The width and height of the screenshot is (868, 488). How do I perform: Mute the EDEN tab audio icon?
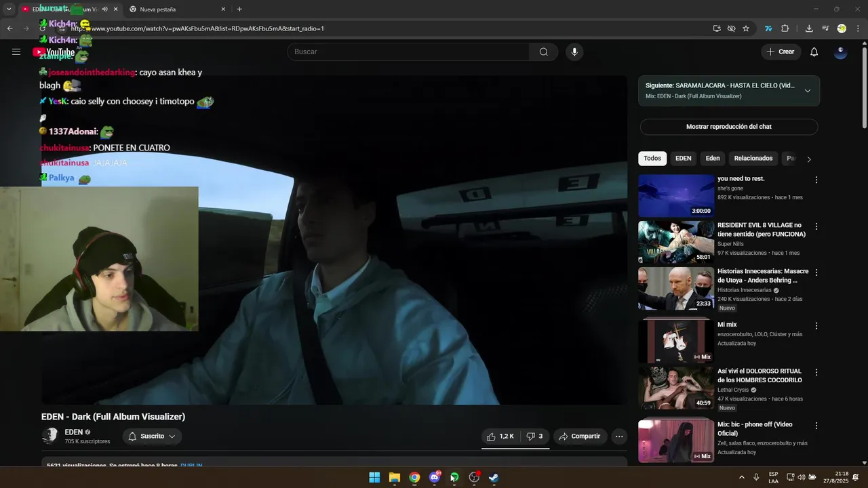pyautogui.click(x=104, y=9)
